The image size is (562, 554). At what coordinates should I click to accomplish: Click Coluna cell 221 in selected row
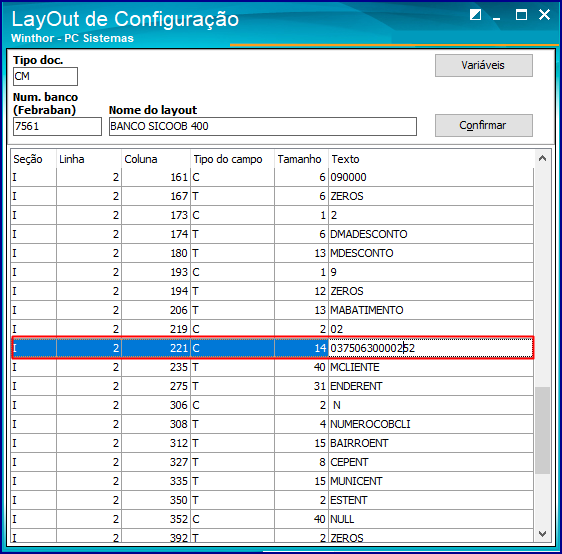point(156,348)
